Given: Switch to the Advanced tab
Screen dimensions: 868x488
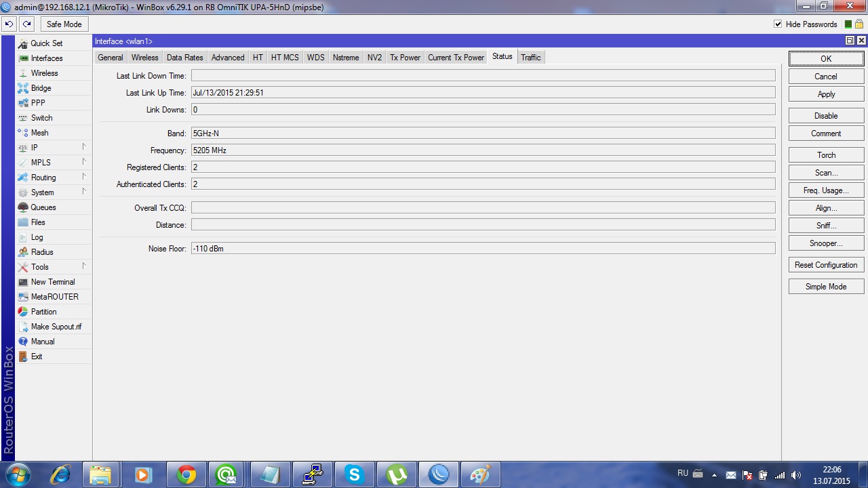Looking at the screenshot, I should (228, 58).
